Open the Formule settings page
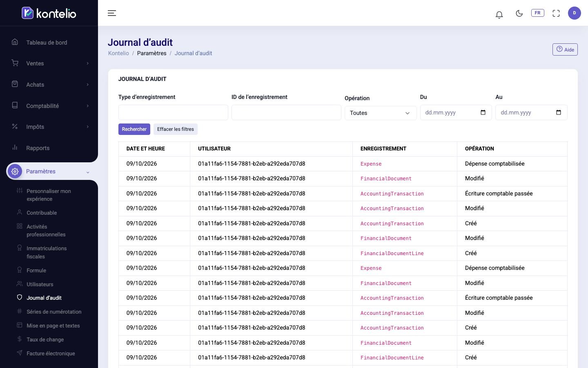 coord(36,270)
